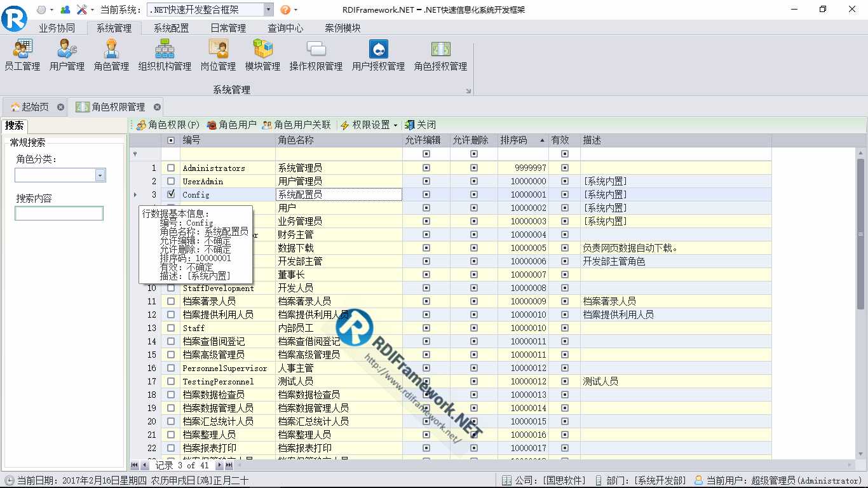Select the 搜索 side panel tab
868x488 pixels.
coord(15,126)
